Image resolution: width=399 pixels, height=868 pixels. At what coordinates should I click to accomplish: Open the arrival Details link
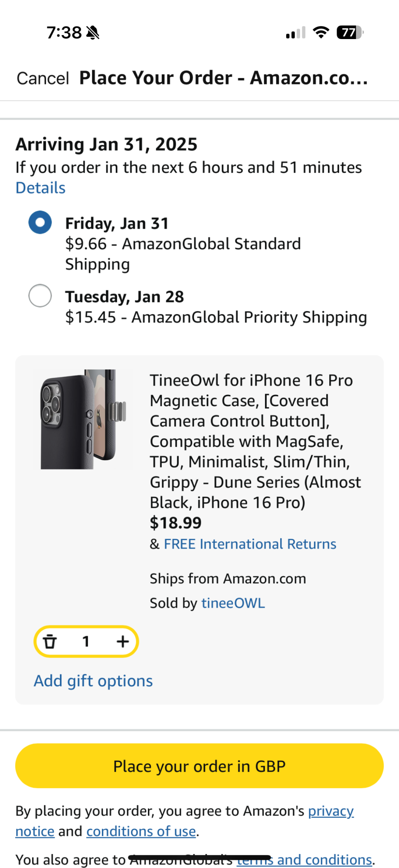40,188
